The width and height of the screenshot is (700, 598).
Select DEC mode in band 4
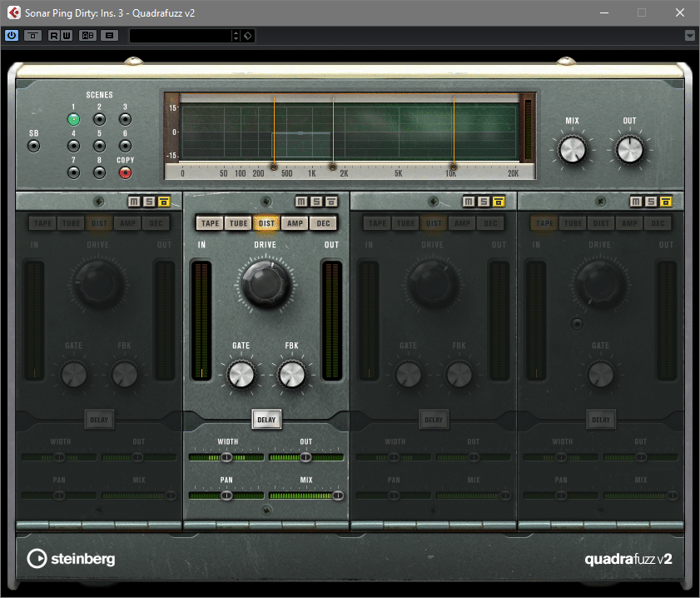(x=658, y=223)
